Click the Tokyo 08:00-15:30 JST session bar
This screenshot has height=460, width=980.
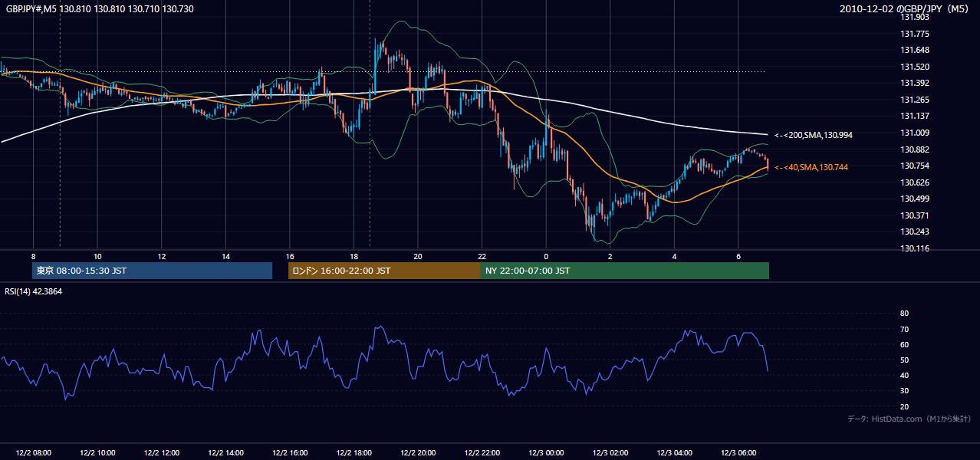153,271
